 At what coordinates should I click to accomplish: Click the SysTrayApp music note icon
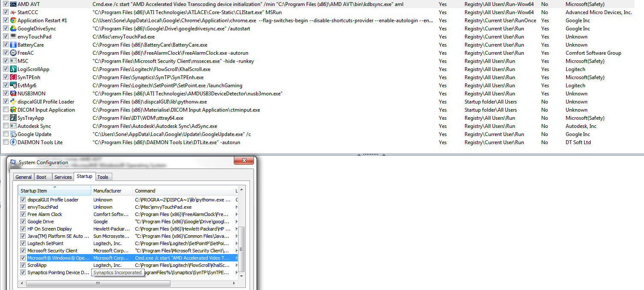pyautogui.click(x=13, y=118)
